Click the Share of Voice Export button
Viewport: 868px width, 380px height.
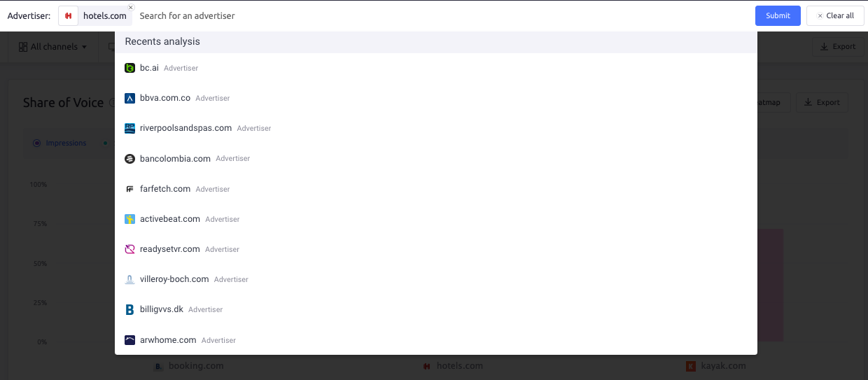pos(822,102)
